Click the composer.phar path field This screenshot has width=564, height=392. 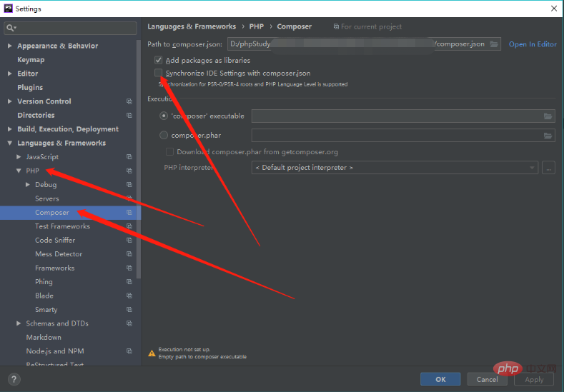tap(403, 136)
